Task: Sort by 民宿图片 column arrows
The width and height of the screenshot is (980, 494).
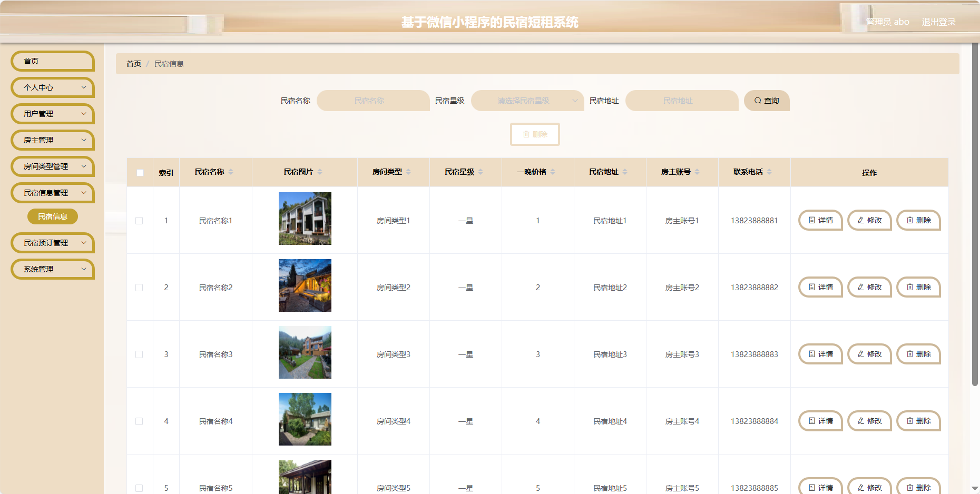Action: [320, 172]
